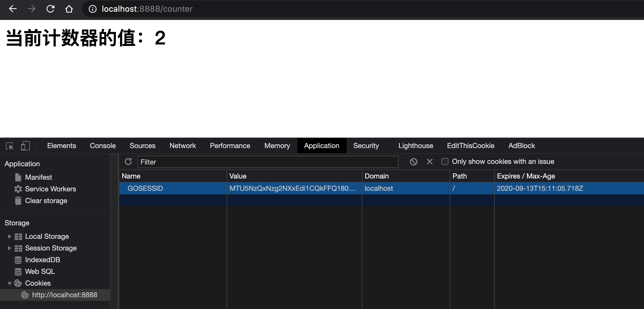Click cookie value starting with MTU5NzQxNzg2

click(x=294, y=188)
